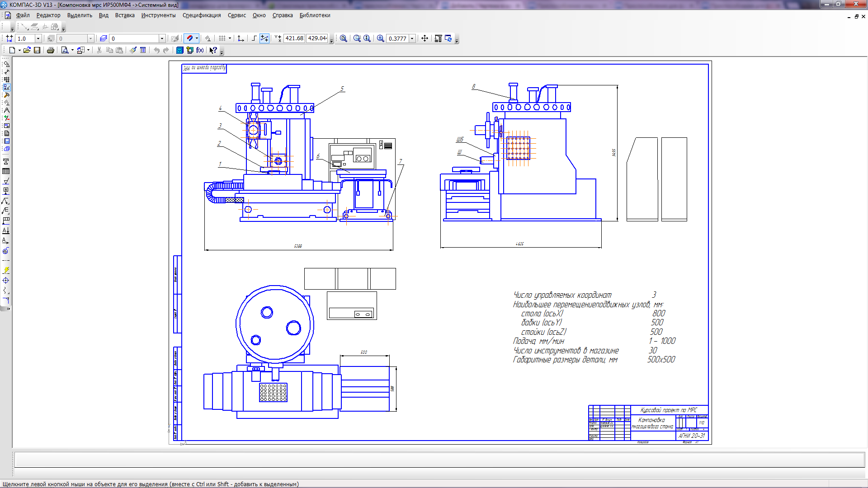This screenshot has width=868, height=488.
Task: Activate the pan view cross-arrows tool
Action: tap(425, 38)
